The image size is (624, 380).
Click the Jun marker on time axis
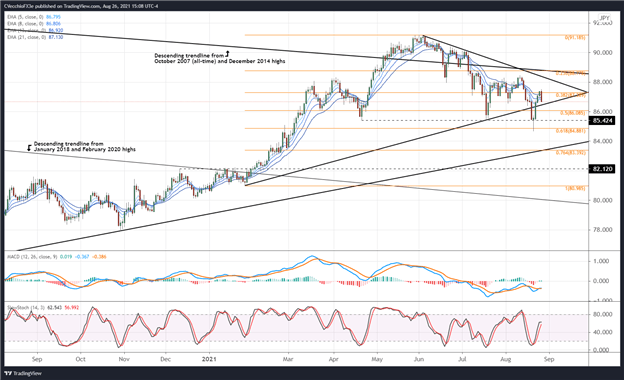[419, 359]
